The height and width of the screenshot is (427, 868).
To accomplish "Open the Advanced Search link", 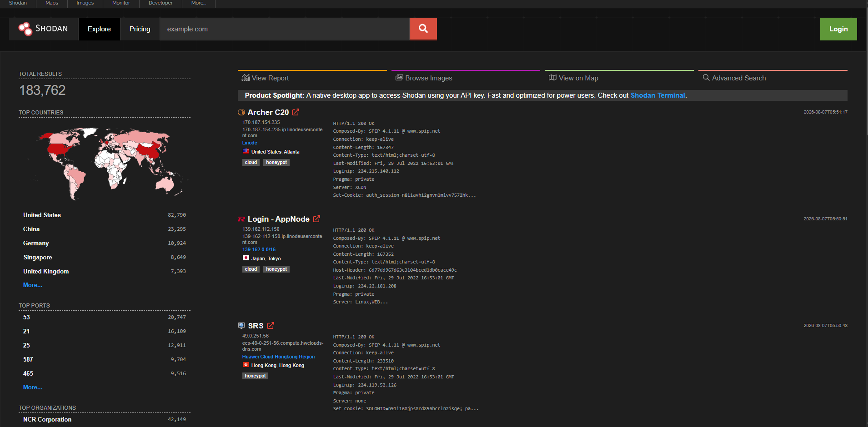I will click(x=739, y=78).
